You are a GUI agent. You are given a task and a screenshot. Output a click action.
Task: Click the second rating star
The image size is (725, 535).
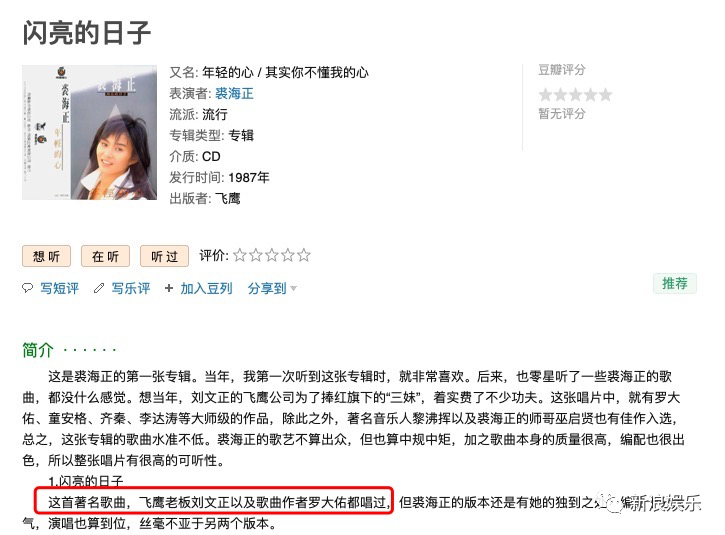tap(256, 255)
